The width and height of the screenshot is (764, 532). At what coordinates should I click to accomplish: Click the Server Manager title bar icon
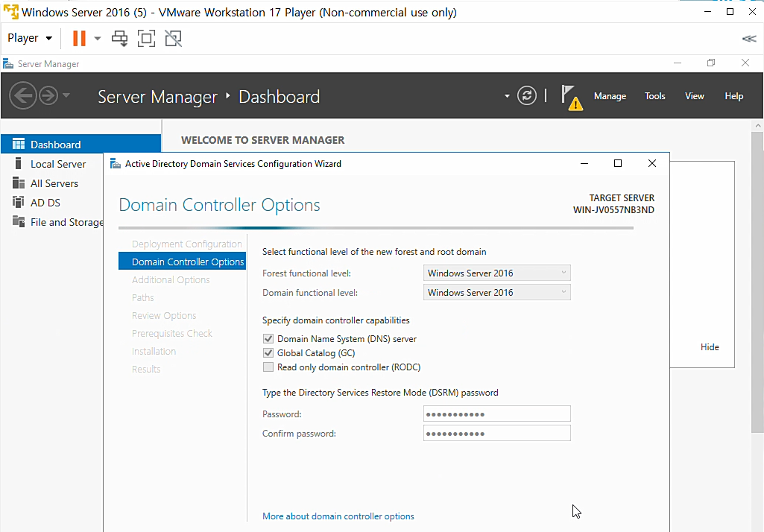[7, 64]
